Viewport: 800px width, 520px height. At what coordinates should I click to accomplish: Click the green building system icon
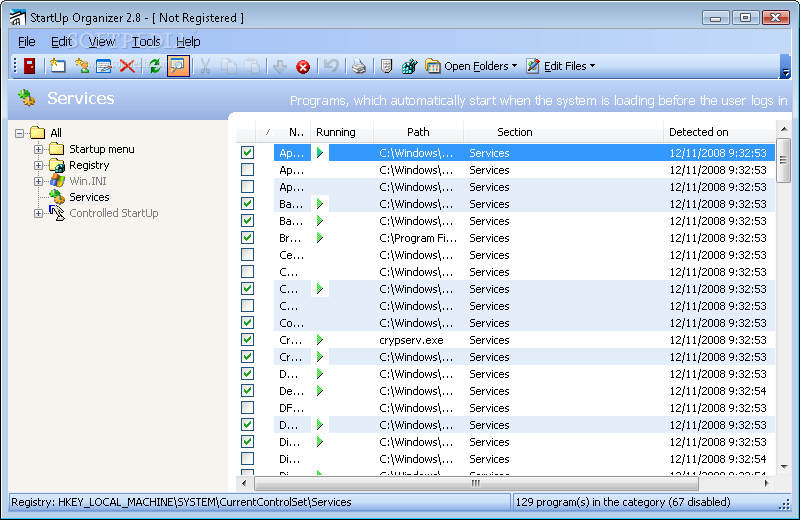409,66
